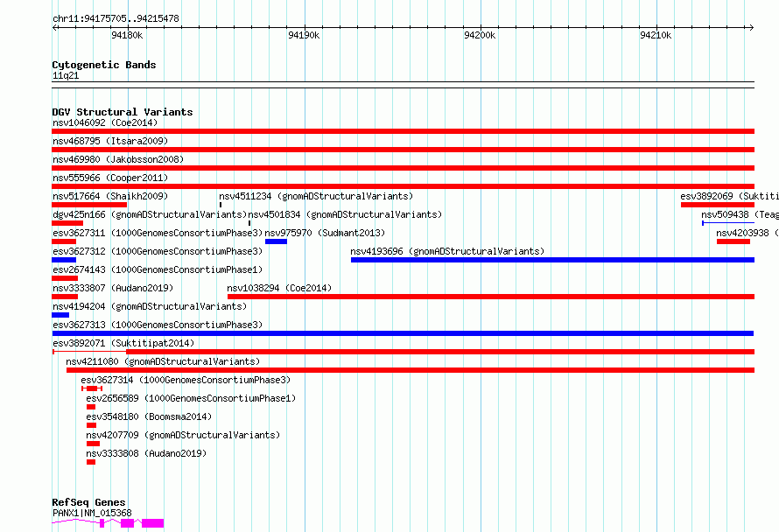Image resolution: width=779 pixels, height=532 pixels.
Task: Click the nsv4501834 gnomAD variant label
Action: click(x=345, y=214)
